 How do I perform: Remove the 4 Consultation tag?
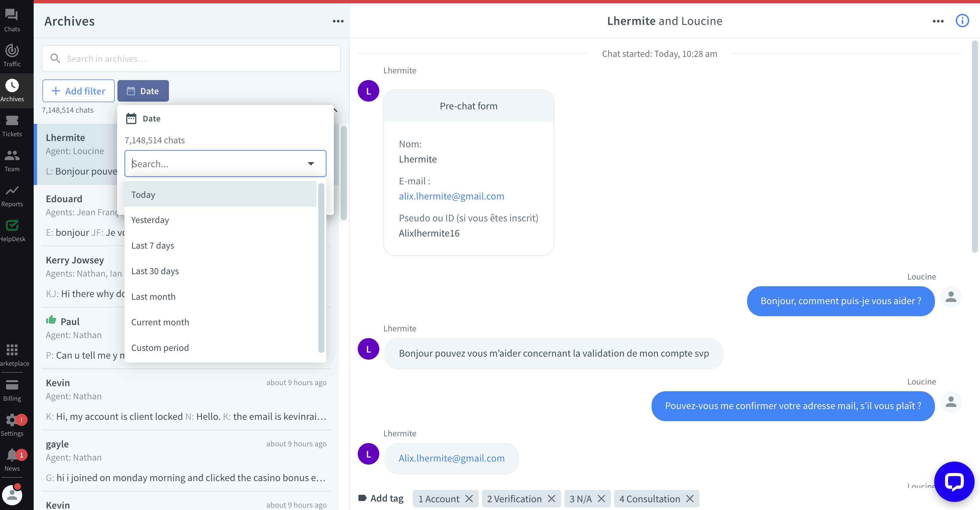690,498
